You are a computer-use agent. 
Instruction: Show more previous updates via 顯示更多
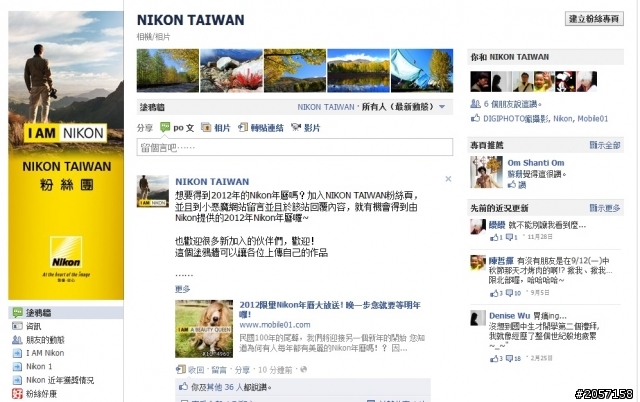click(x=604, y=208)
